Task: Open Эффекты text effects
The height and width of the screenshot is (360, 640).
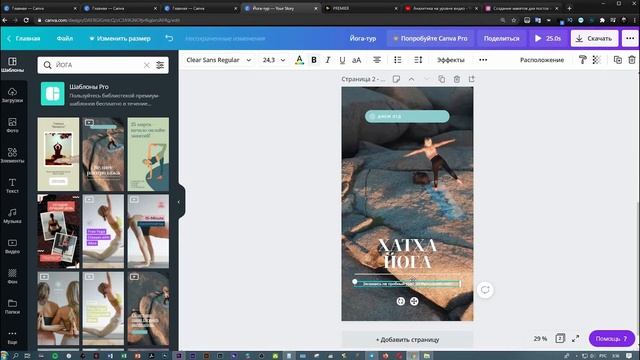Action: tap(451, 60)
